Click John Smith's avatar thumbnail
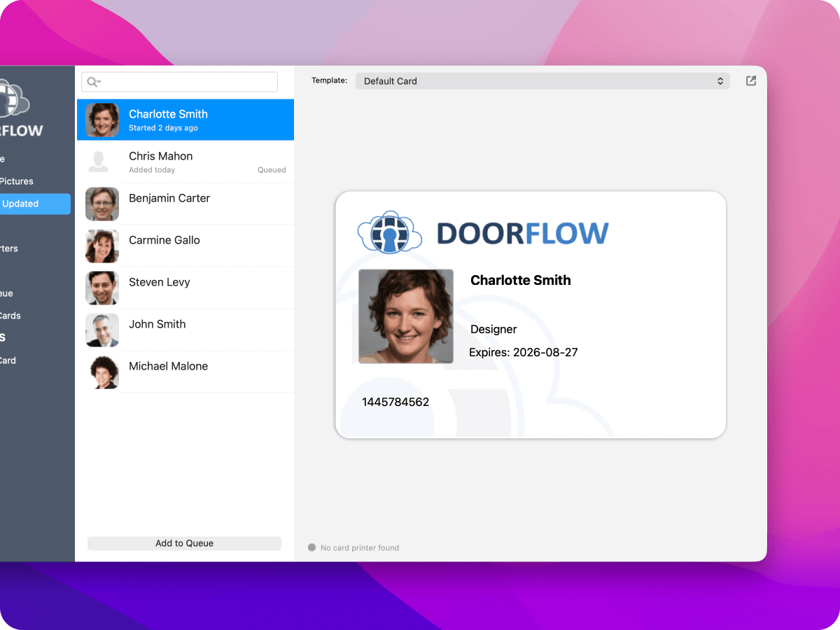The width and height of the screenshot is (840, 630). click(102, 330)
